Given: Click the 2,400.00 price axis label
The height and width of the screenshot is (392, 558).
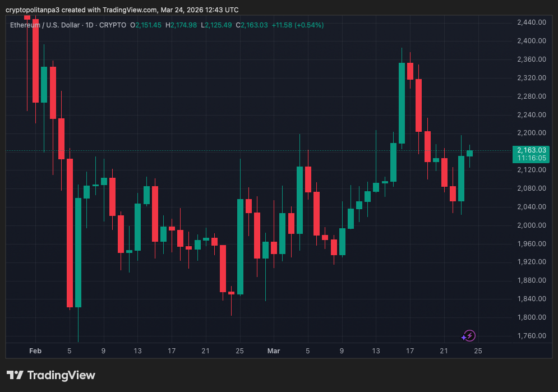Looking at the screenshot, I should [x=531, y=41].
